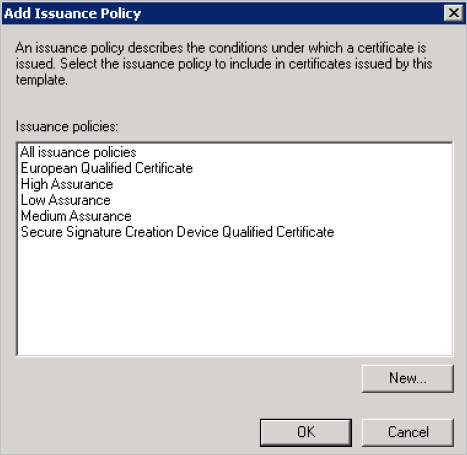Click the New... button
Viewport: 467px width, 455px height.
click(x=408, y=378)
